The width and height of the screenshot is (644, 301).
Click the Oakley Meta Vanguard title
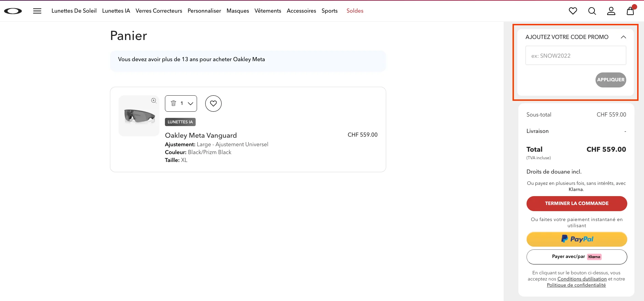[x=201, y=136]
